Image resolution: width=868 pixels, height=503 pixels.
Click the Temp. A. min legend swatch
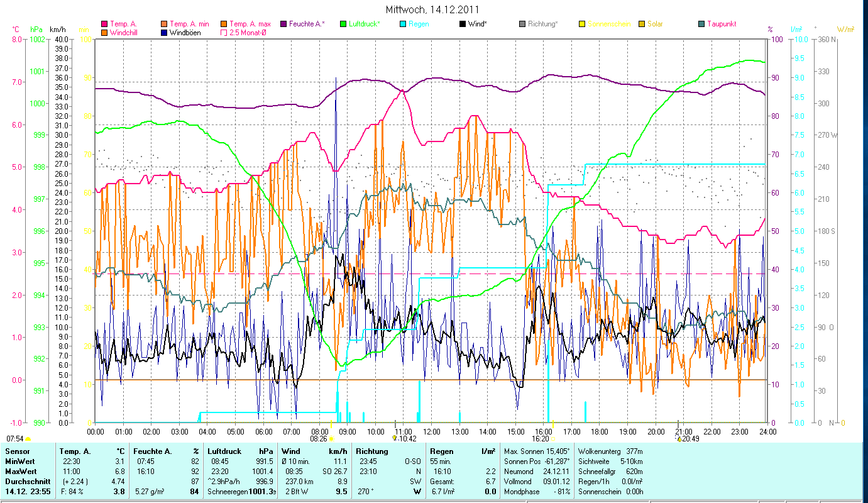[165, 24]
